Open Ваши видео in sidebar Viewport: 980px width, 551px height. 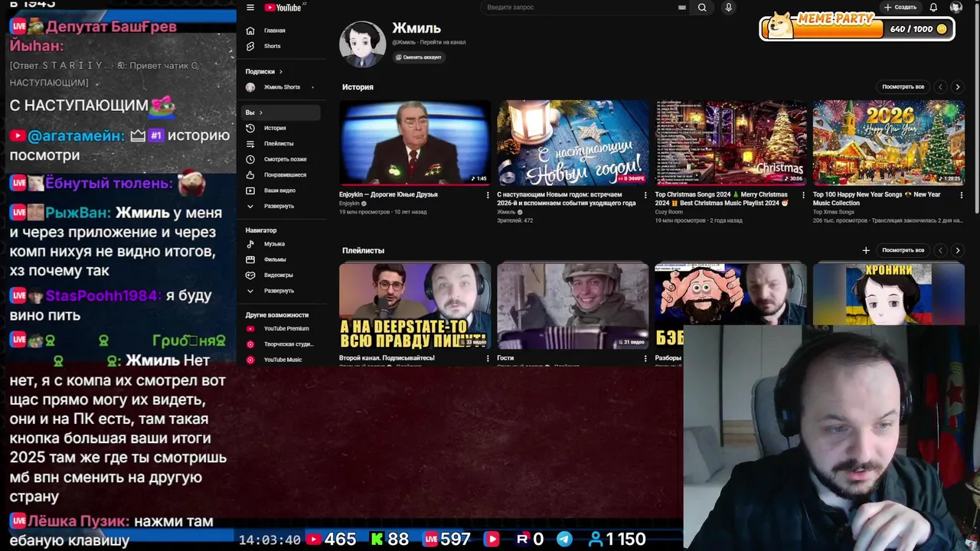[281, 190]
